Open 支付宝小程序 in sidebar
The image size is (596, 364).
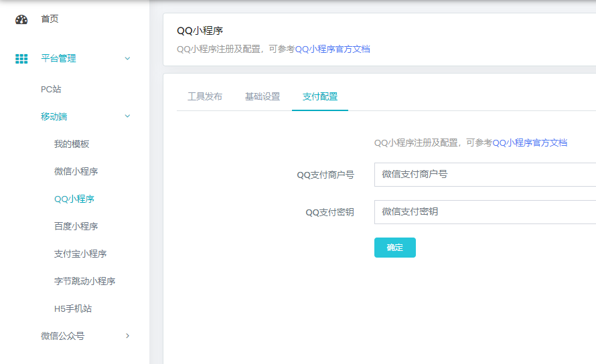80,254
